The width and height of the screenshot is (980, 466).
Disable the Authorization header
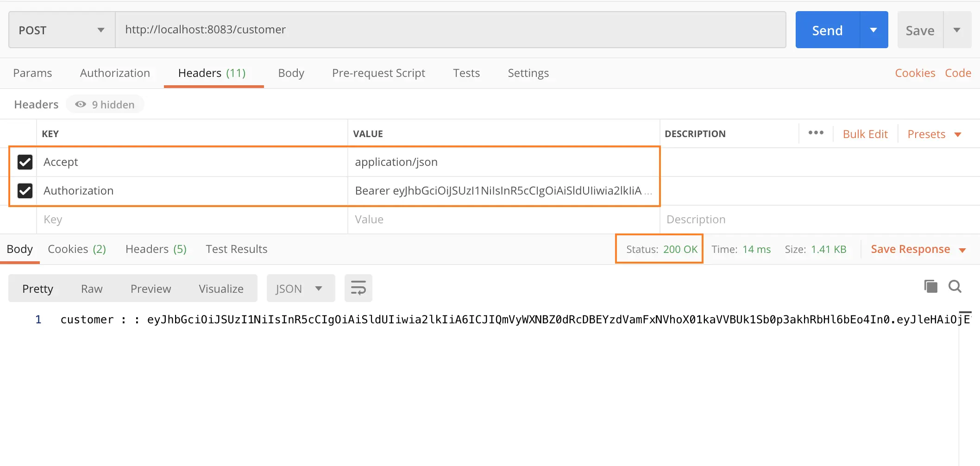pyautogui.click(x=25, y=190)
